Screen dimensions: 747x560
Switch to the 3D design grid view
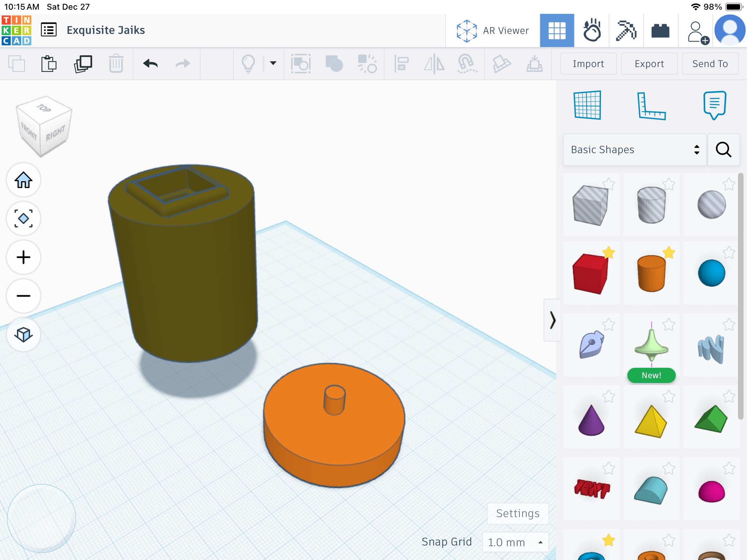click(557, 30)
